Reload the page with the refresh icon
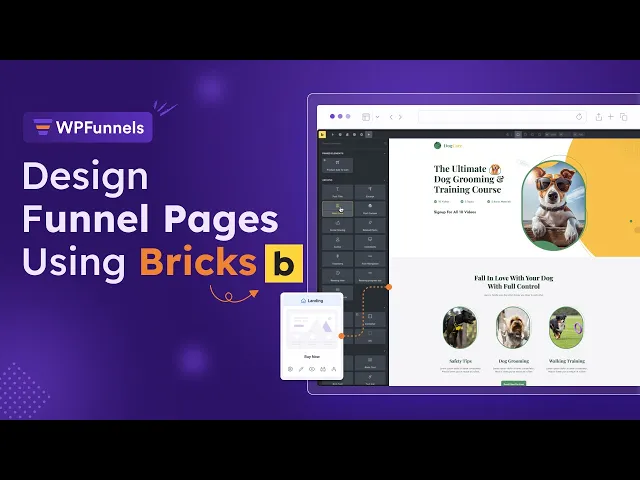Image resolution: width=640 pixels, height=480 pixels. pyautogui.click(x=579, y=117)
